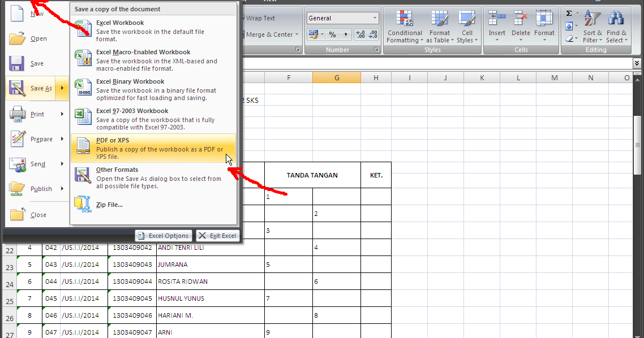Open the AutoSum dropdown arrow
Screen dimensions: 644x338
[x=577, y=14]
